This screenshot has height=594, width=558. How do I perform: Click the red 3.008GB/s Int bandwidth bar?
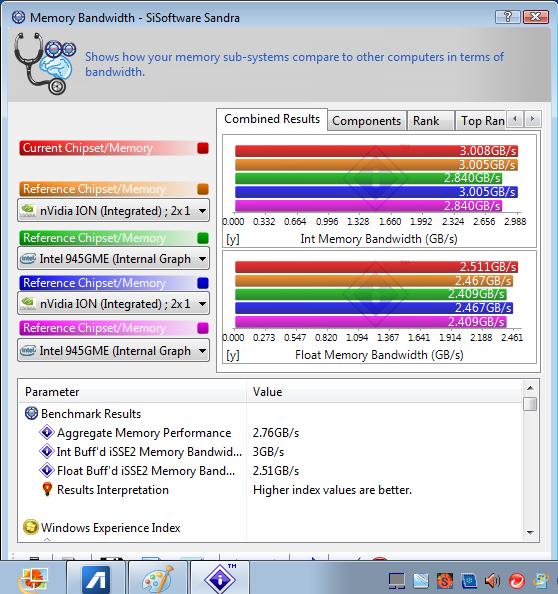pyautogui.click(x=376, y=150)
